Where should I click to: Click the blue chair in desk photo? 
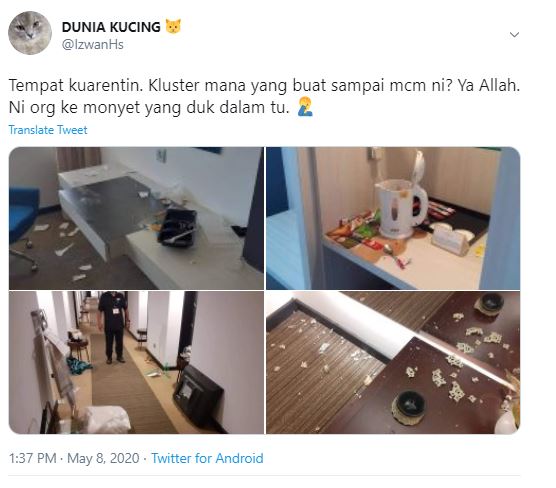[24, 215]
